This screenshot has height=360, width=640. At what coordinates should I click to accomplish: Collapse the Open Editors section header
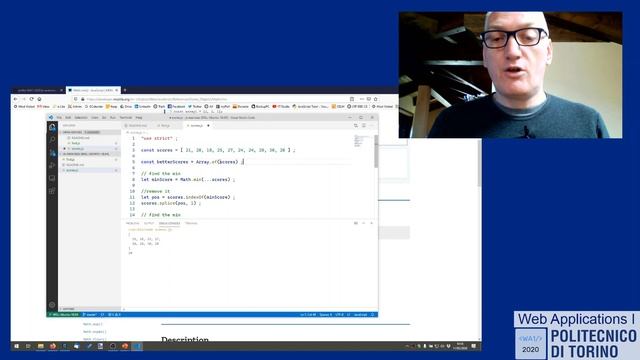[90, 132]
